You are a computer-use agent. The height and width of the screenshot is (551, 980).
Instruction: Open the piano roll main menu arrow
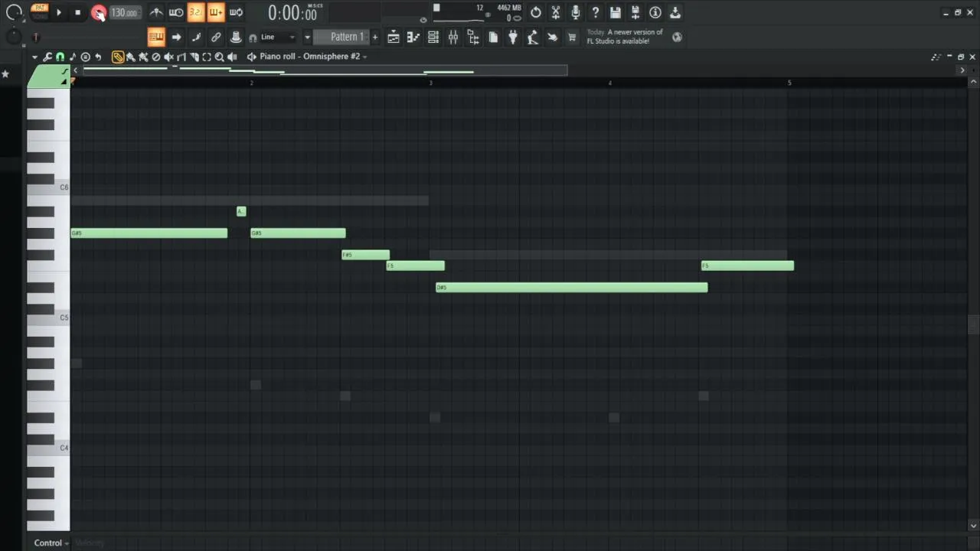point(34,57)
